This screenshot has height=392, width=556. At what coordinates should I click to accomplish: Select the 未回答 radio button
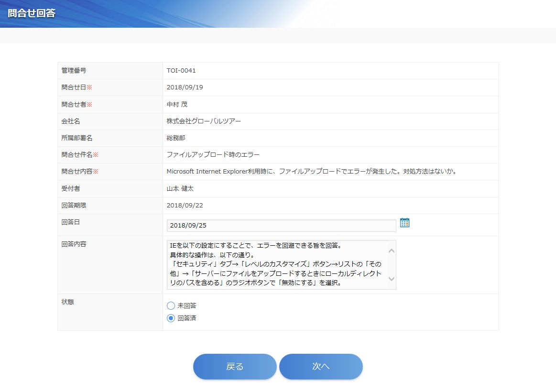coord(171,306)
